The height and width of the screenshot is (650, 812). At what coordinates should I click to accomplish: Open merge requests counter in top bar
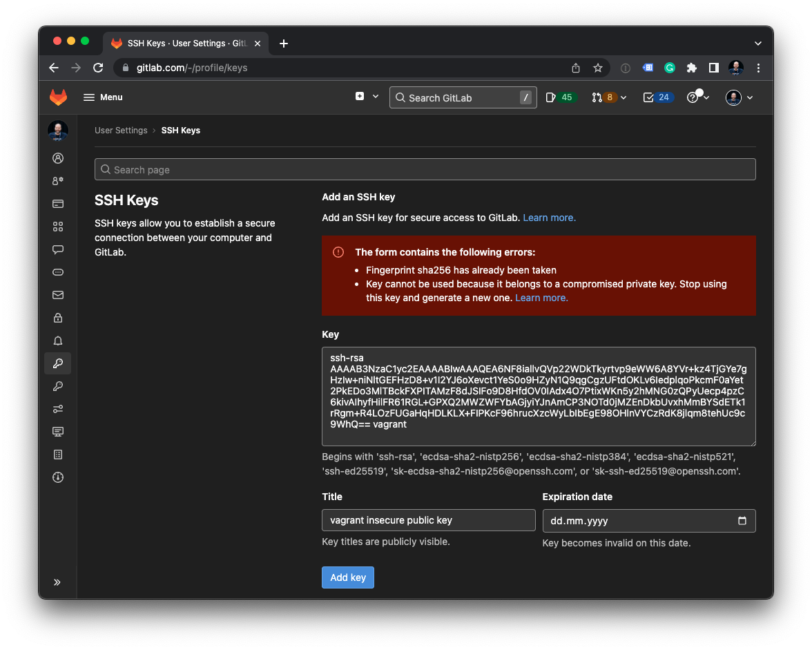(606, 97)
